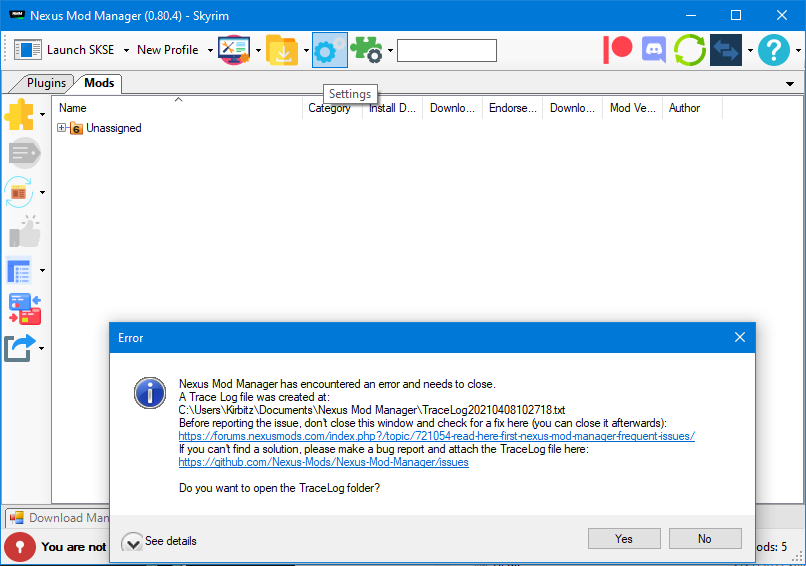Open the nexusmods forum frequent issues link
806x566 pixels.
coord(436,436)
